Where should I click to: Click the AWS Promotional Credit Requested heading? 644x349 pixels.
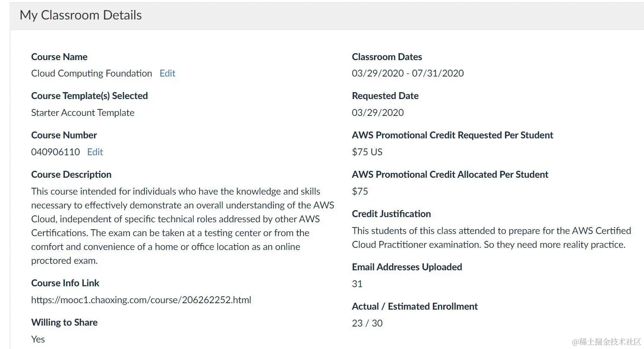452,135
